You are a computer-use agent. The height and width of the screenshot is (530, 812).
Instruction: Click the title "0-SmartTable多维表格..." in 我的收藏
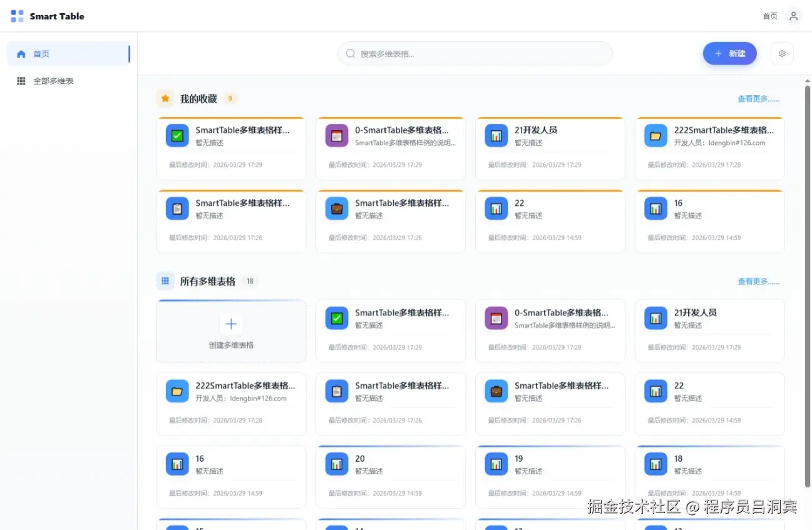(402, 130)
